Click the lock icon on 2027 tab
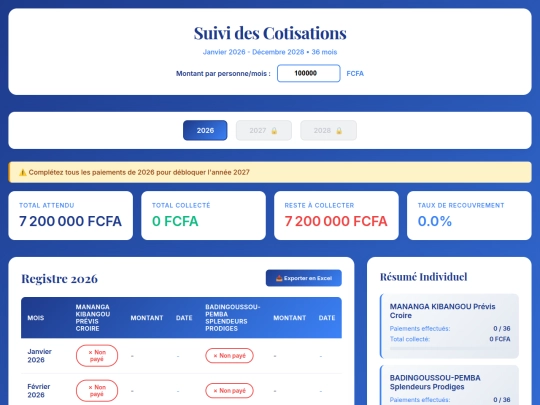The image size is (540, 405). 274,131
